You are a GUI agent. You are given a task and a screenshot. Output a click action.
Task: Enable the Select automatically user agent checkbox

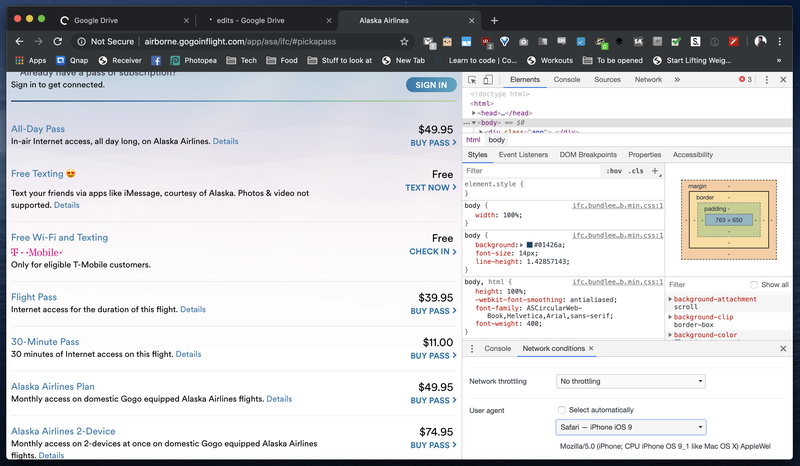point(562,409)
